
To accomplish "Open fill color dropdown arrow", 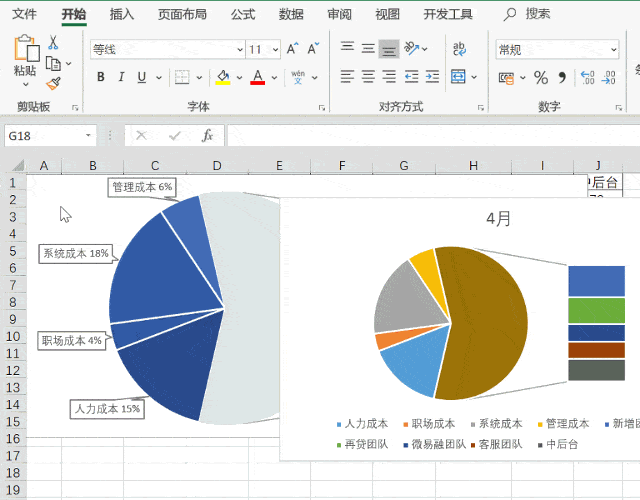I will click(x=239, y=77).
